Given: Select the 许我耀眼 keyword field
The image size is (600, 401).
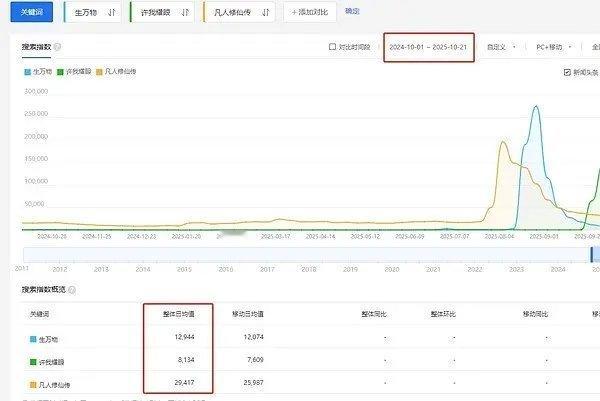Looking at the screenshot, I should [x=162, y=12].
